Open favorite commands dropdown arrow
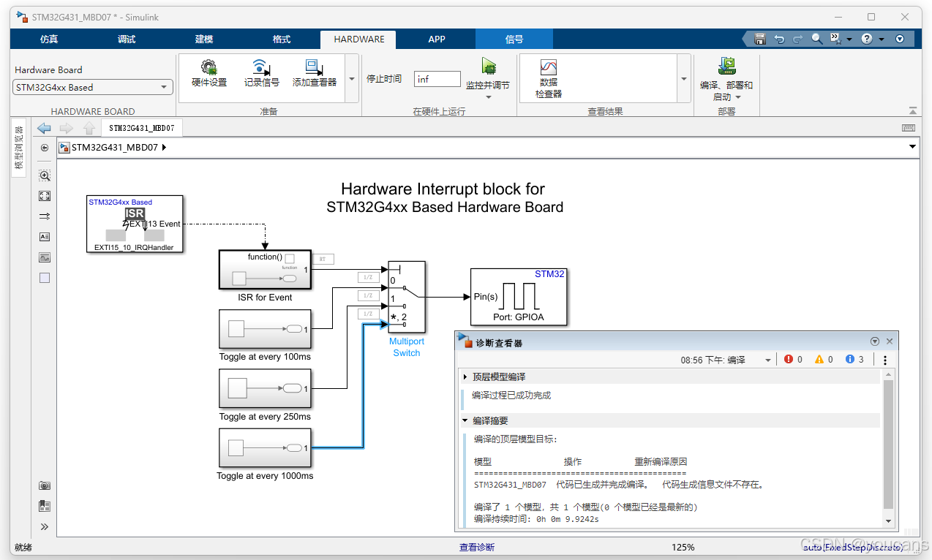Screen dimensions: 932x560 click(x=849, y=39)
